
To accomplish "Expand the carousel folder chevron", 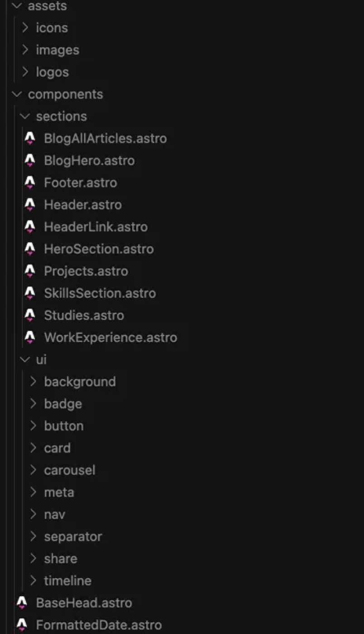I will click(34, 471).
